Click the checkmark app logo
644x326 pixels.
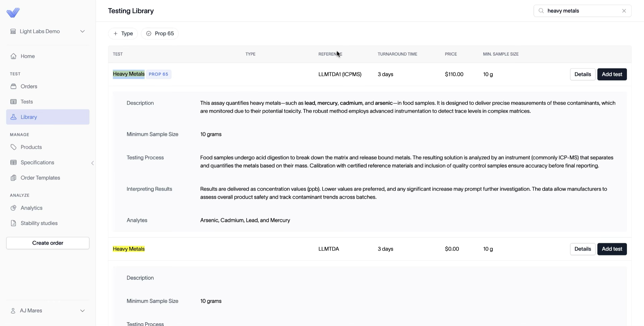(13, 13)
